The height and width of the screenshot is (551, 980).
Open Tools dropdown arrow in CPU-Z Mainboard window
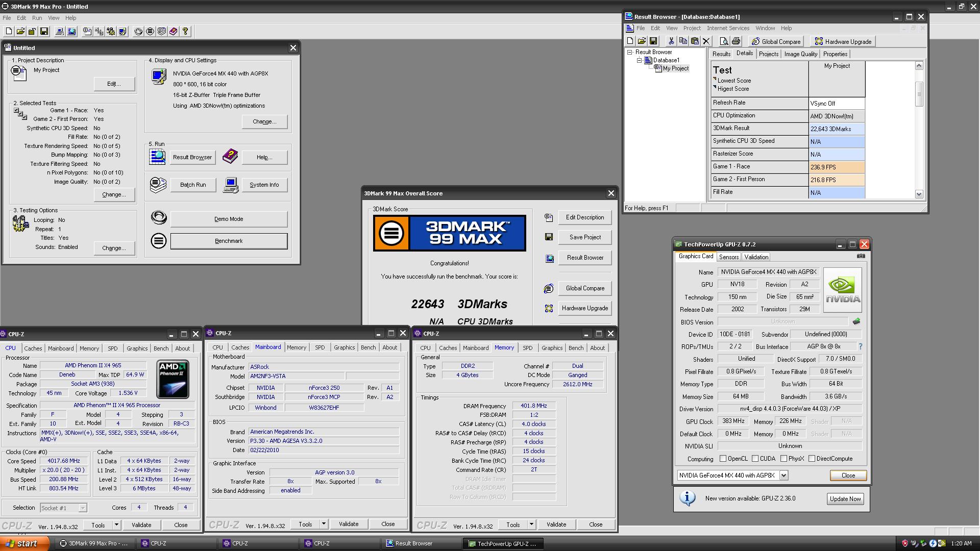324,524
